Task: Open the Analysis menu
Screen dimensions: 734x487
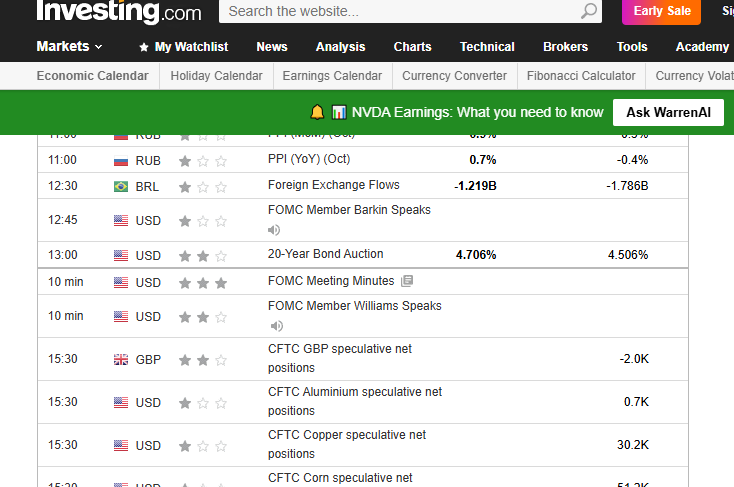Action: 340,47
